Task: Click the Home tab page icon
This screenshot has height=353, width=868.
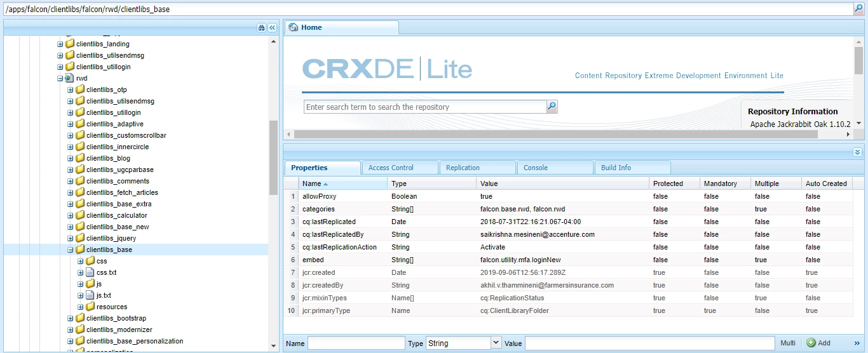Action: (294, 27)
